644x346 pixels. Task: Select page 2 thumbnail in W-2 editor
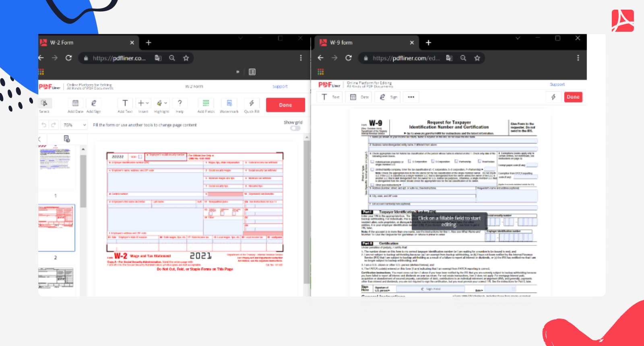(57, 228)
